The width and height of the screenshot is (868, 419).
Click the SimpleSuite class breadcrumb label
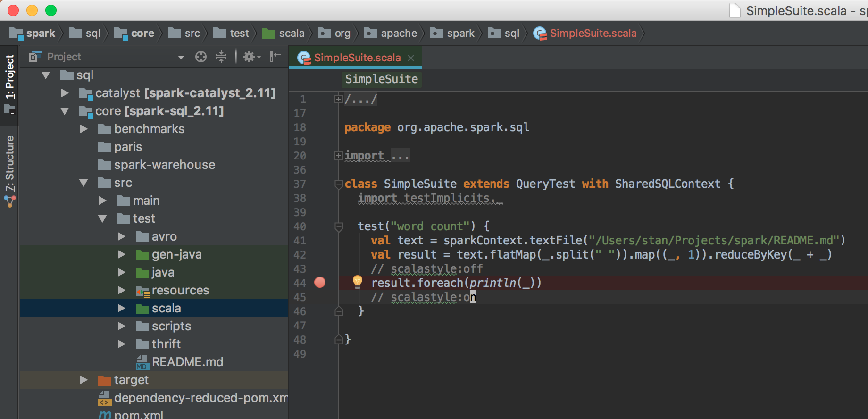point(381,79)
